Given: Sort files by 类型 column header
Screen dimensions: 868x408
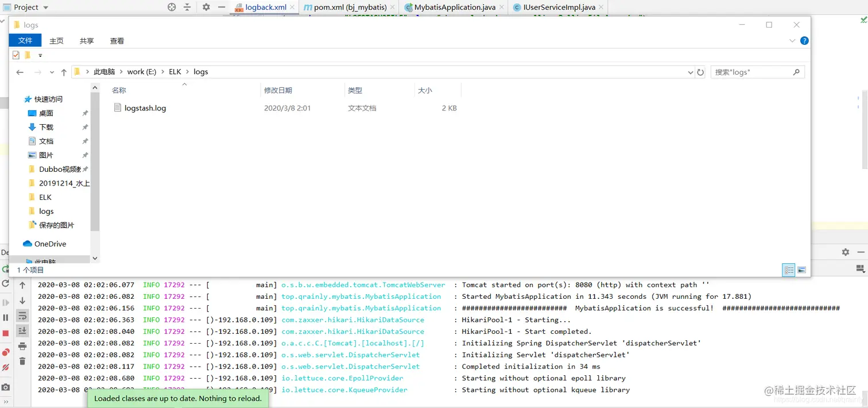Looking at the screenshot, I should pos(355,90).
